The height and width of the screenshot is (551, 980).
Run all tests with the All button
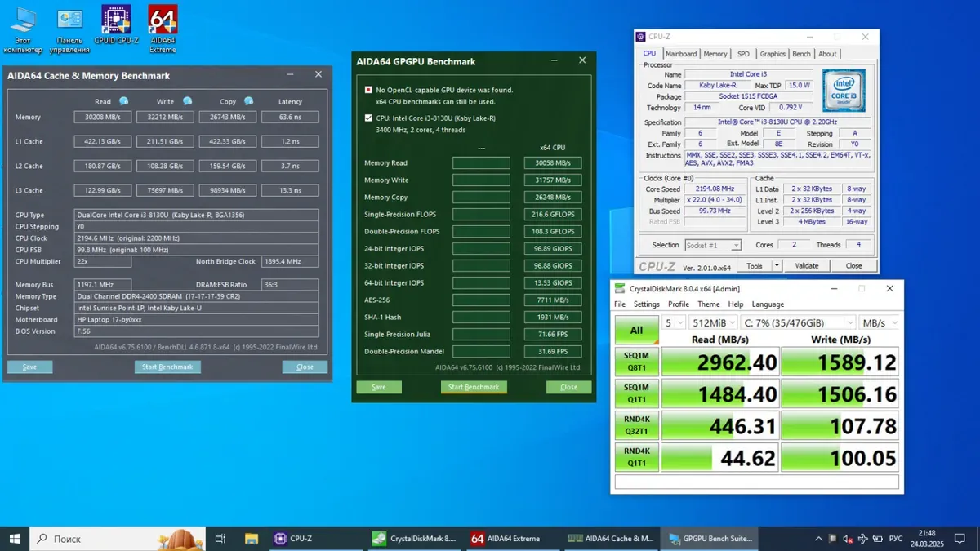(635, 330)
